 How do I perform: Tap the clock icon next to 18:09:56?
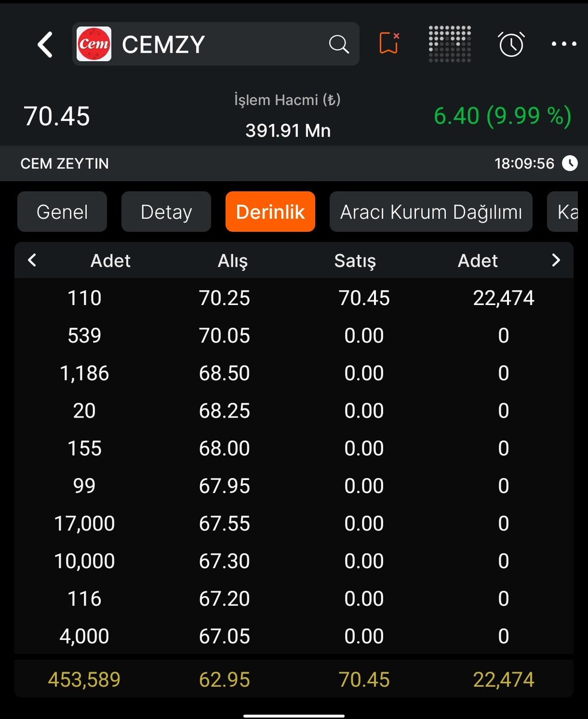570,163
